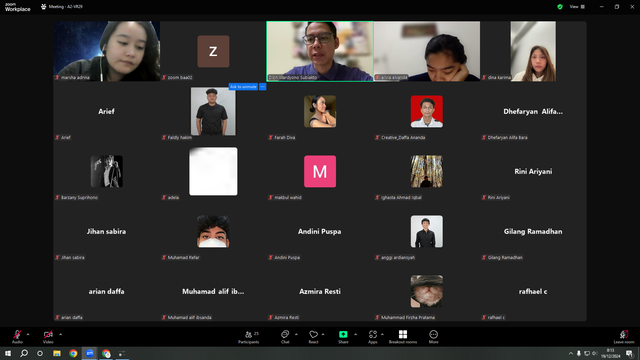Open the first Chrome icon on the taskbar
Image resolution: width=640 pixels, height=360 pixels.
[73, 353]
